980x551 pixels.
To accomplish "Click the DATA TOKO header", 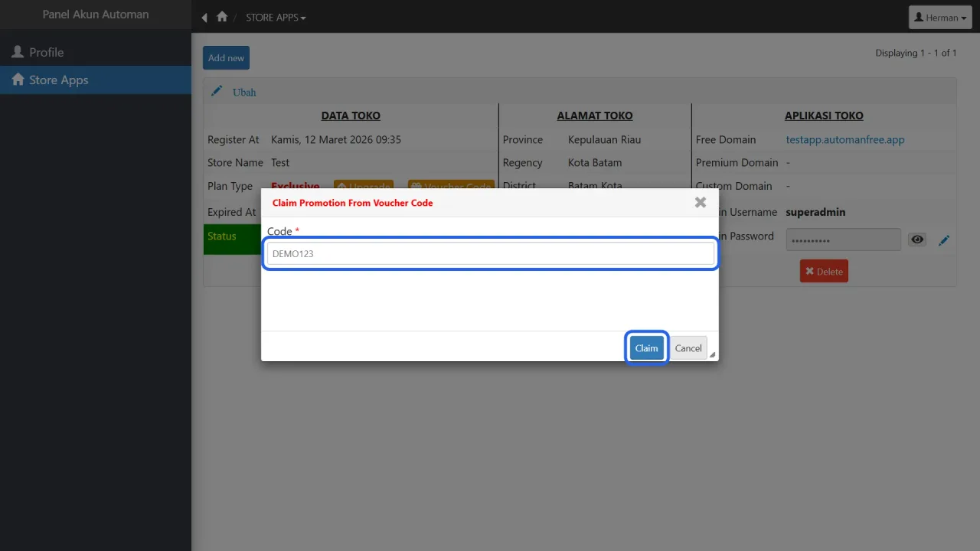I will tap(351, 116).
